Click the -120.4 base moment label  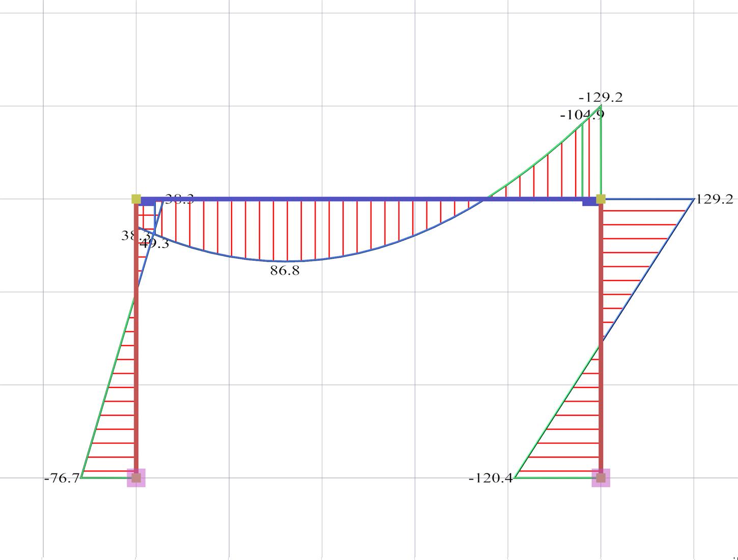tap(491, 479)
